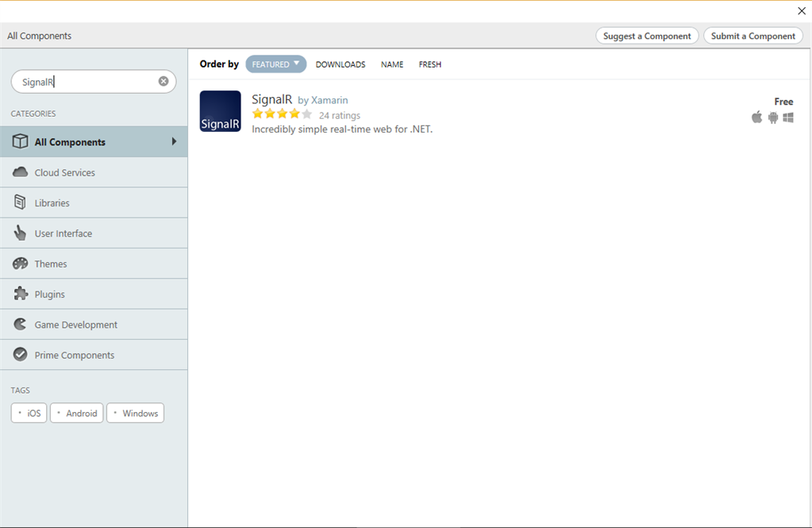Open the Xamarin publisher link

[x=329, y=100]
